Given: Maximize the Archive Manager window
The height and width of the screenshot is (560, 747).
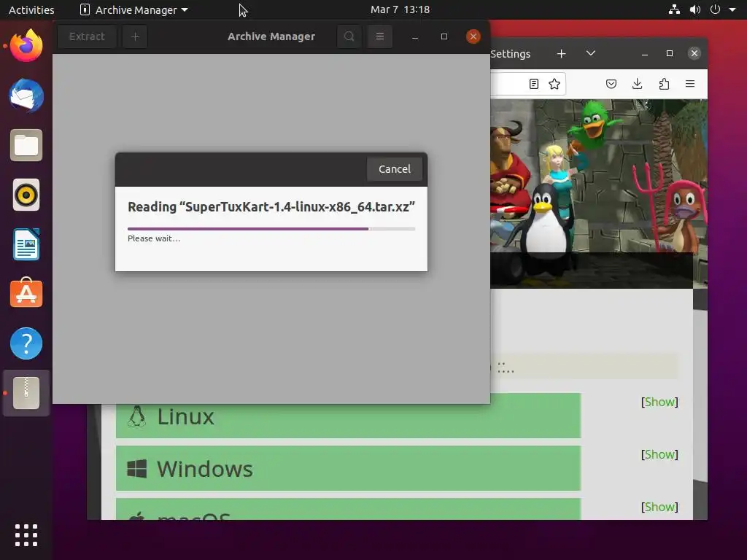Looking at the screenshot, I should click(x=444, y=36).
